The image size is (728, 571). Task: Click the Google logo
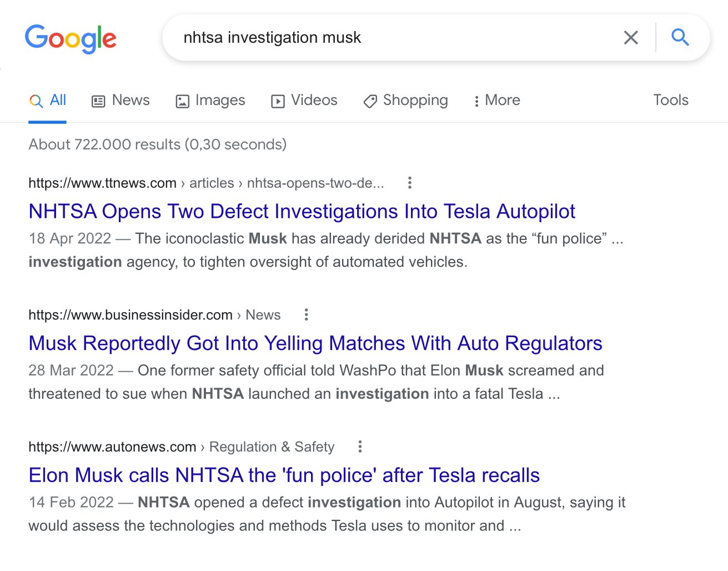(x=71, y=38)
